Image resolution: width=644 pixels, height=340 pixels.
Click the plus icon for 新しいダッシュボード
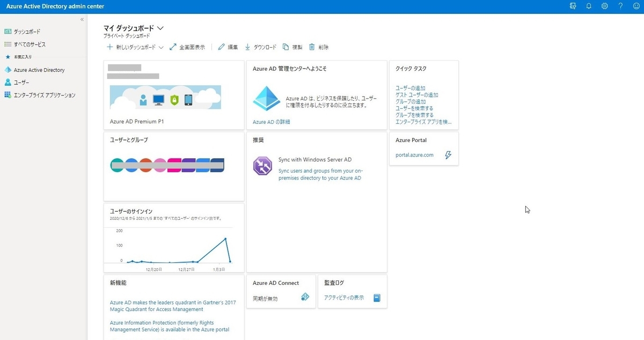coord(110,47)
